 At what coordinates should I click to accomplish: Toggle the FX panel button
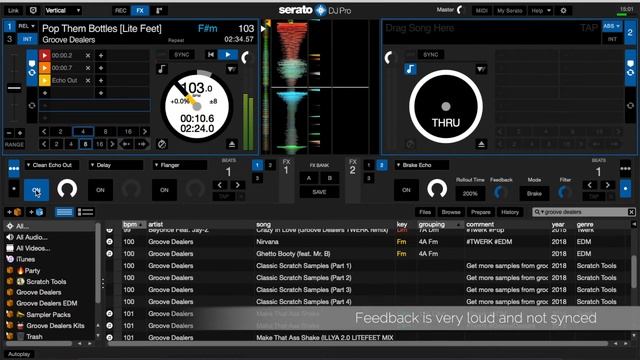pyautogui.click(x=140, y=10)
